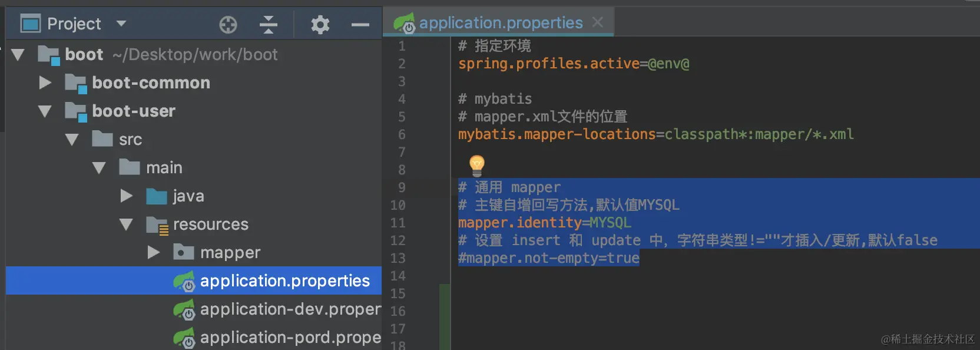
Task: Expand the mapper folder
Action: click(153, 252)
